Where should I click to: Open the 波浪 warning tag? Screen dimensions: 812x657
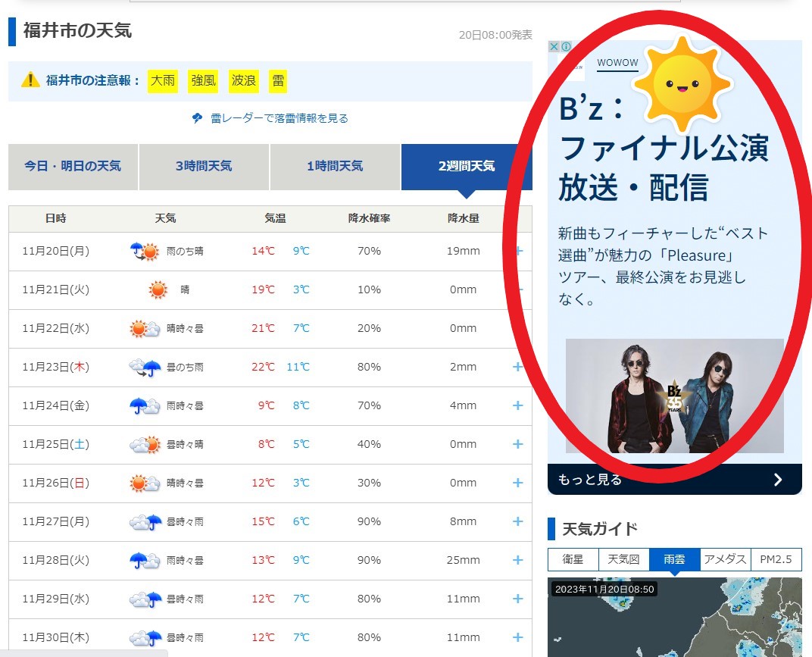pos(243,81)
